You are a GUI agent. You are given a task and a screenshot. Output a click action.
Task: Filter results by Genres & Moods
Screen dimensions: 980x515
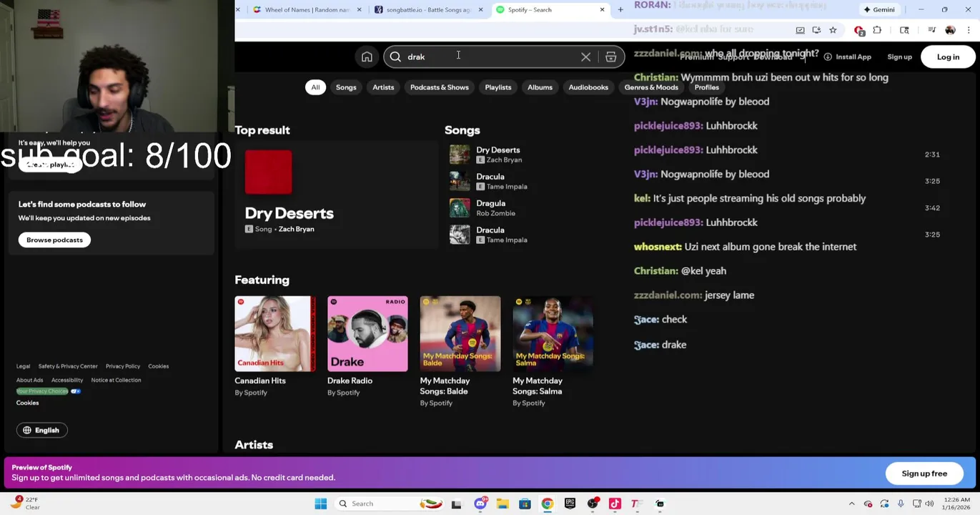[651, 87]
